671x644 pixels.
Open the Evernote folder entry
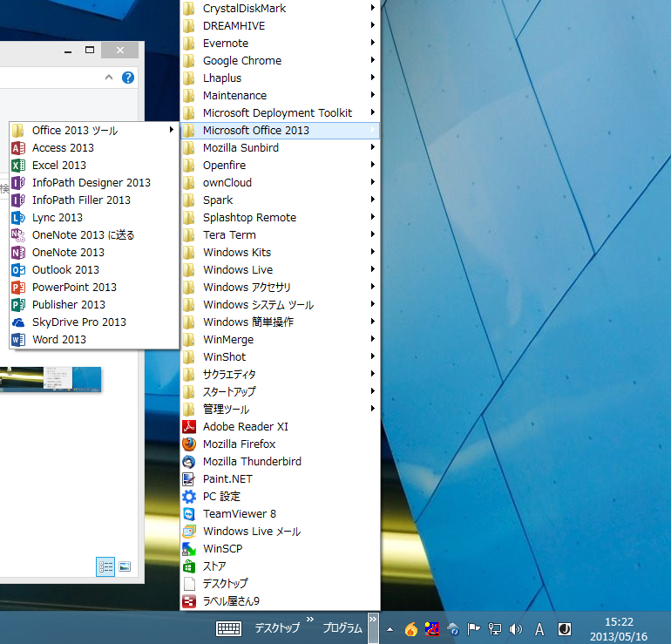pyautogui.click(x=281, y=44)
